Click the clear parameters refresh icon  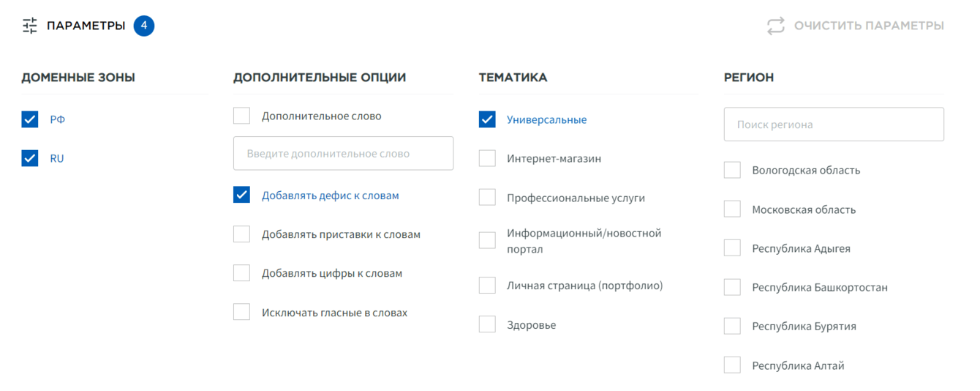pos(775,26)
